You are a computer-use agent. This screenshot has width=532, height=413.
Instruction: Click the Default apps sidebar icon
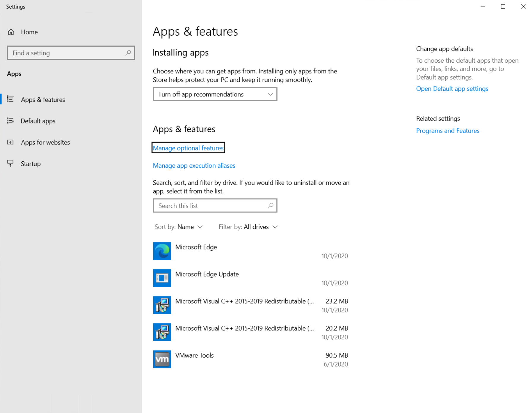tap(10, 121)
